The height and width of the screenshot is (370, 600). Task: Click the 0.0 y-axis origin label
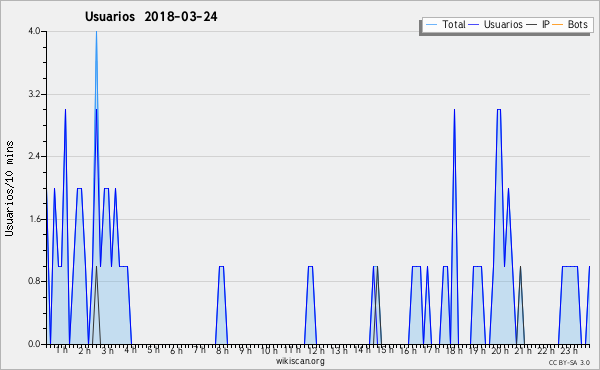(34, 344)
